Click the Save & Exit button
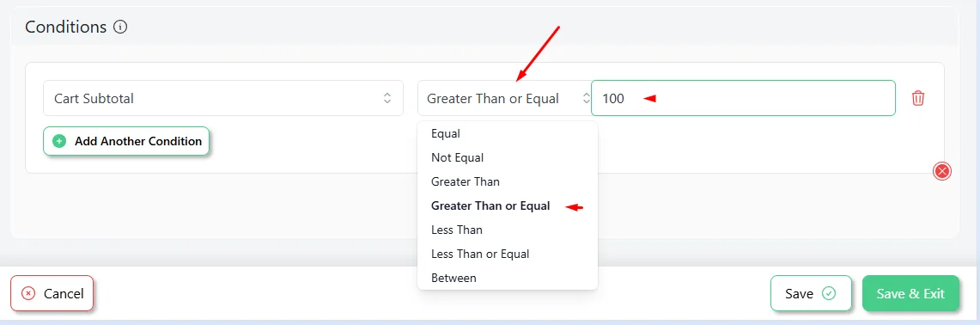This screenshot has height=325, width=980. [x=910, y=293]
